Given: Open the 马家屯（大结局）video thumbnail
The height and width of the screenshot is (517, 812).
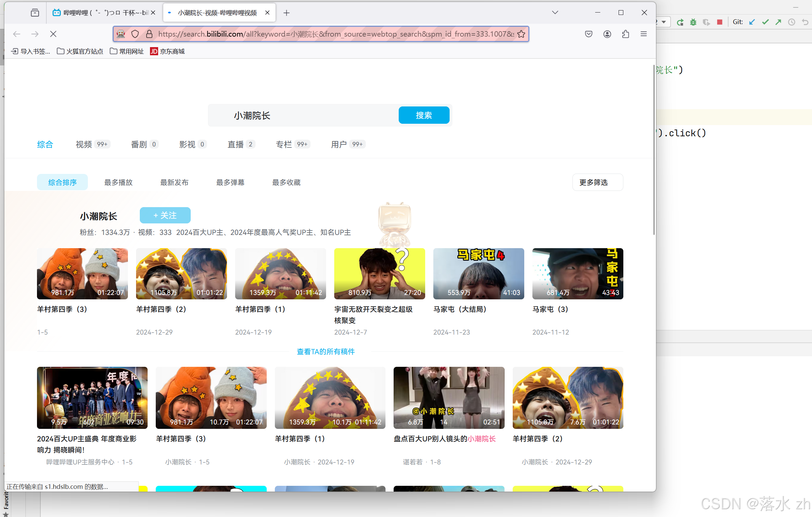Looking at the screenshot, I should tap(479, 274).
